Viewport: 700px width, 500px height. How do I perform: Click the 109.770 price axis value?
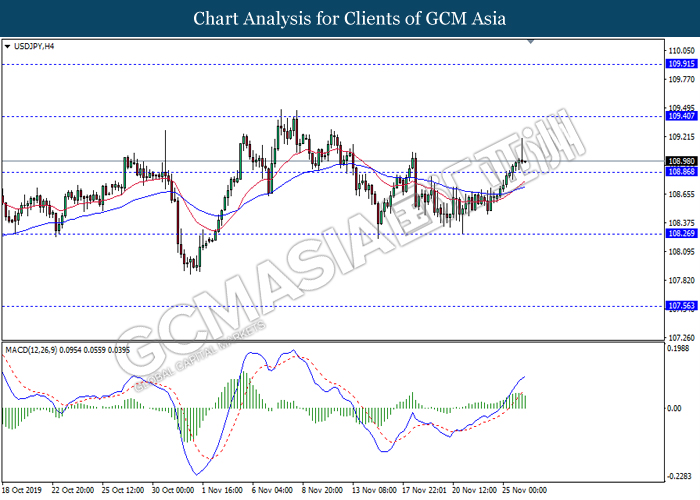click(681, 79)
